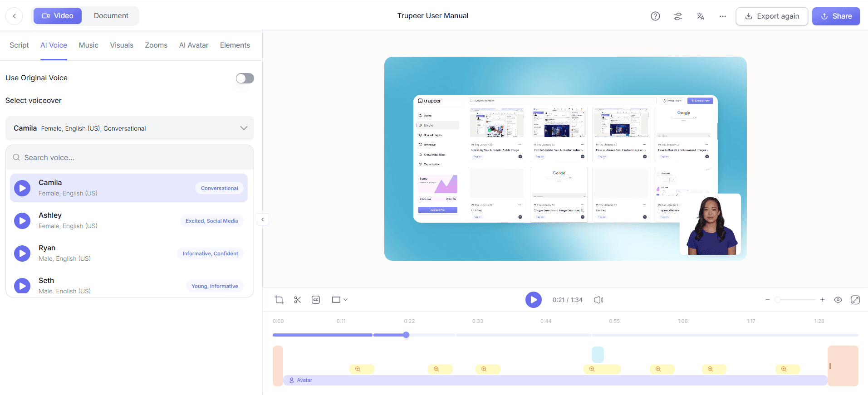Select the outro clip at timeline end
The width and height of the screenshot is (868, 395).
843,366
